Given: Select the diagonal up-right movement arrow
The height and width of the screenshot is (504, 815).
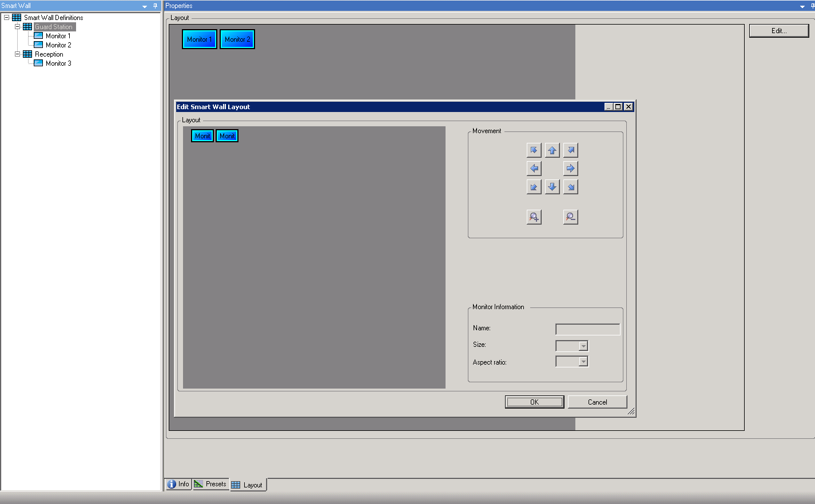Looking at the screenshot, I should (x=570, y=150).
